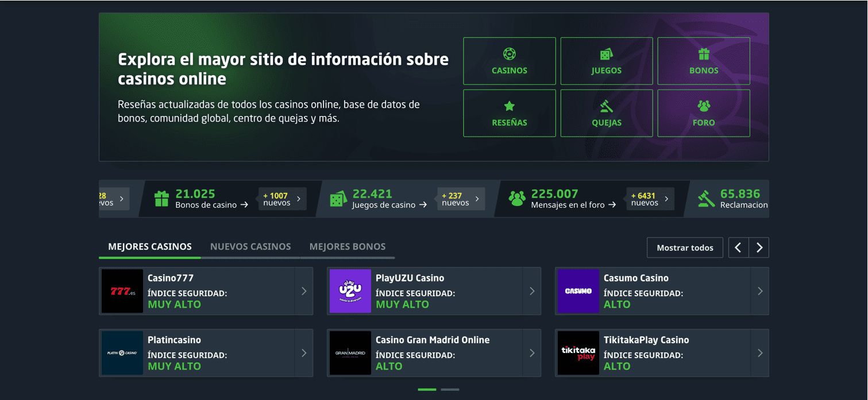868x400 pixels.
Task: Open the Casino777 detail chevron
Action: (304, 291)
